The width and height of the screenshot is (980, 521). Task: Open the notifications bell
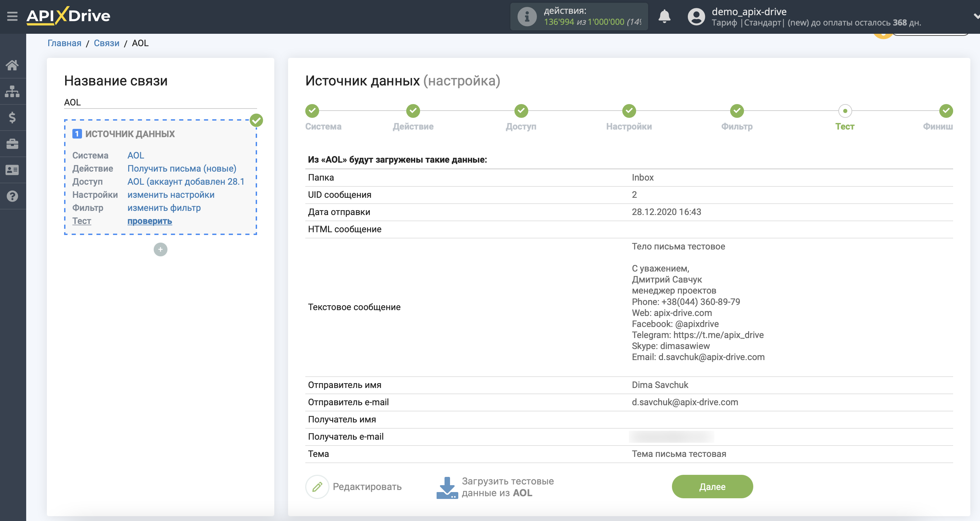point(664,16)
